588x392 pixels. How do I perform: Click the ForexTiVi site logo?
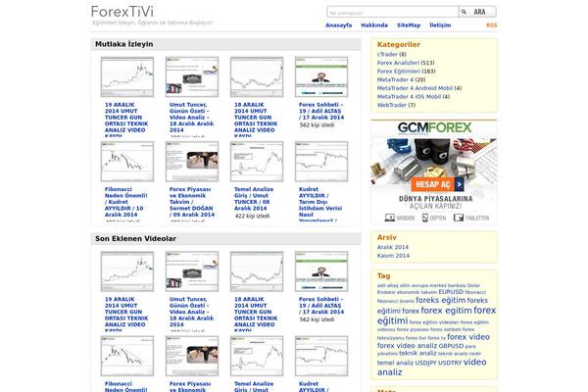point(122,12)
